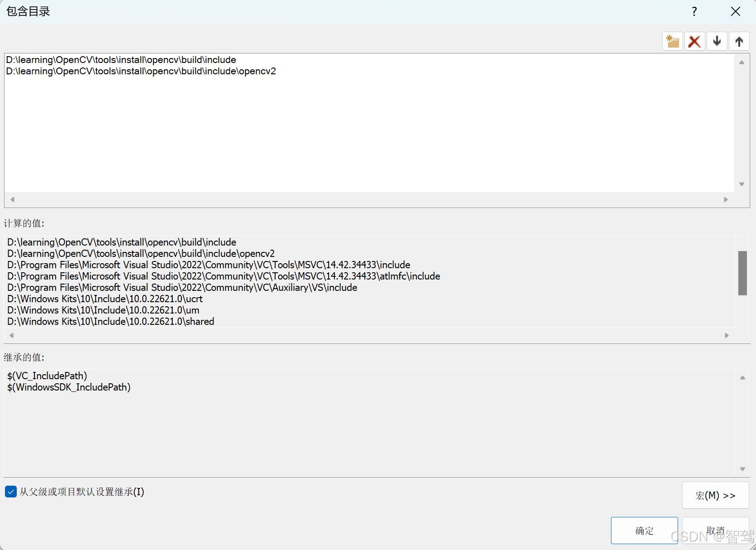
Task: Click the right arrow of edit list horizontal scrollbar
Action: [726, 199]
